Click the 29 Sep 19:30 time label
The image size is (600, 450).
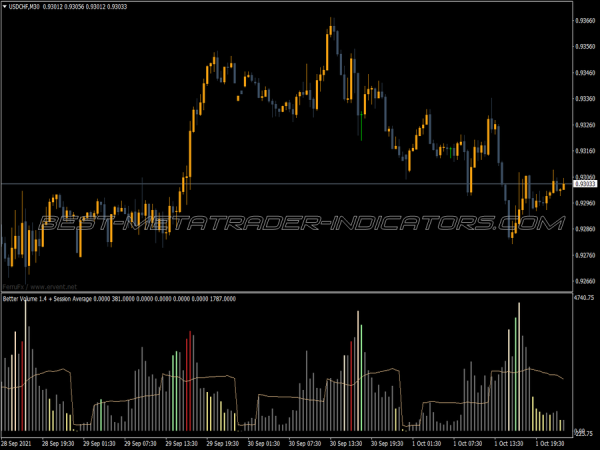point(222,443)
